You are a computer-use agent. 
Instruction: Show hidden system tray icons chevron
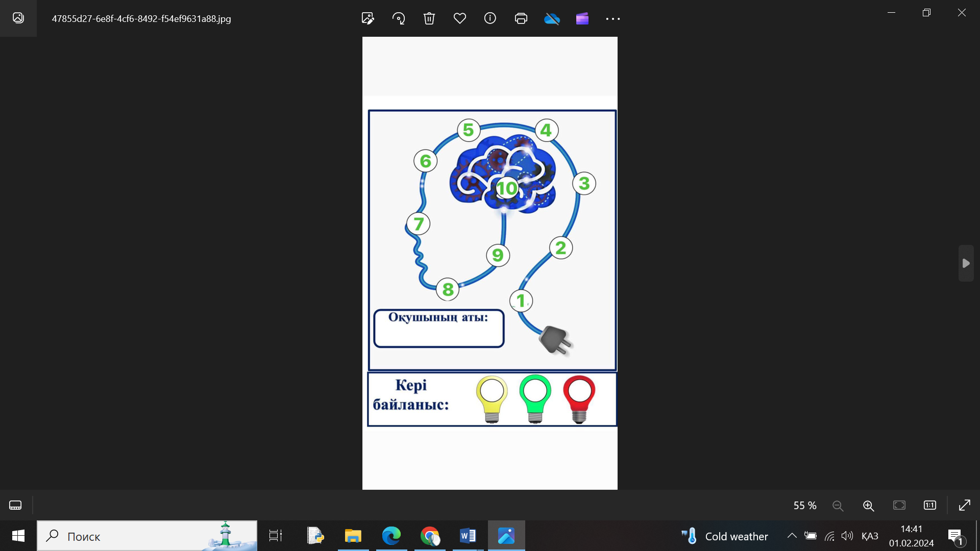[x=792, y=536]
